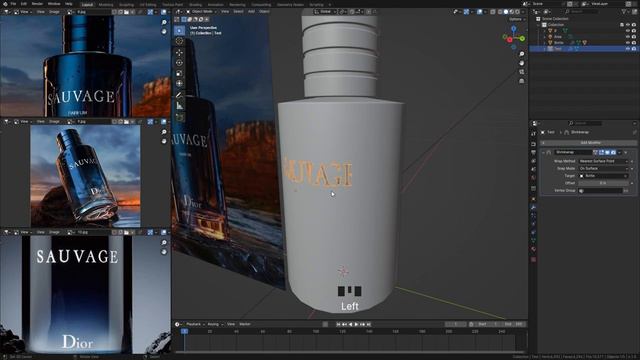Image resolution: width=640 pixels, height=360 pixels.
Task: Open the viewport Add menu
Action: [251, 11]
